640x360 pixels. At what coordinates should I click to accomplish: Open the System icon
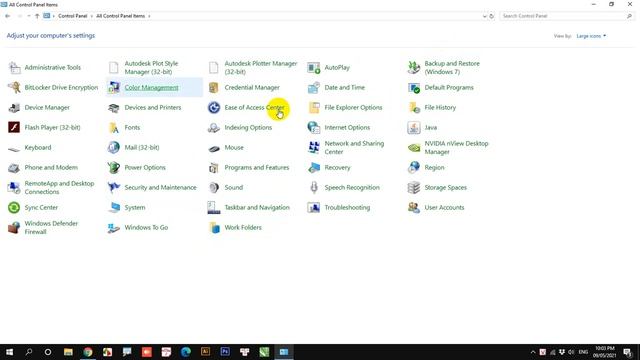tap(114, 207)
